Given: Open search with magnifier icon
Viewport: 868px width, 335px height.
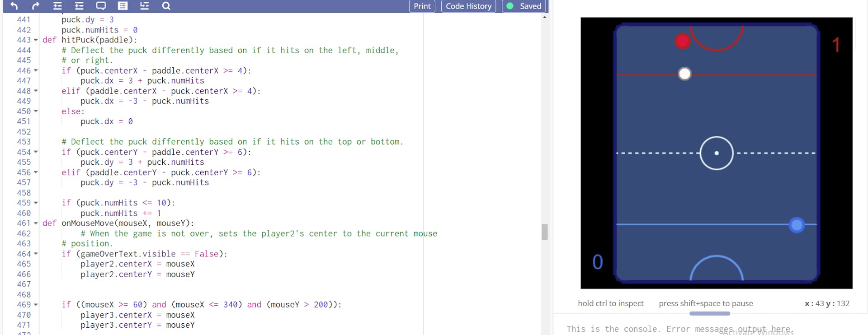Looking at the screenshot, I should click(x=166, y=6).
